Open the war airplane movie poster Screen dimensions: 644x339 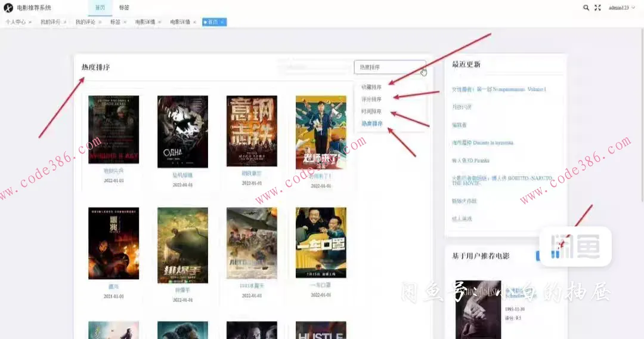(252, 243)
